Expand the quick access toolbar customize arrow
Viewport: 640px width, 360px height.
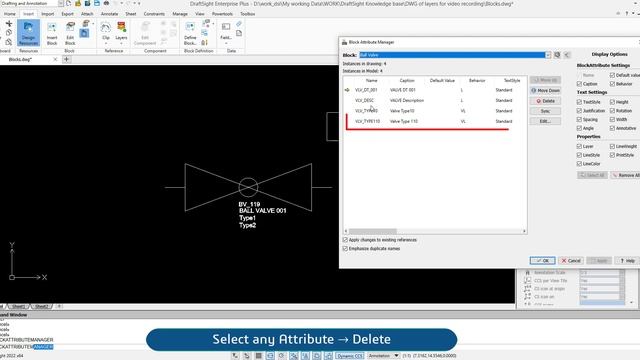pyautogui.click(x=139, y=3)
